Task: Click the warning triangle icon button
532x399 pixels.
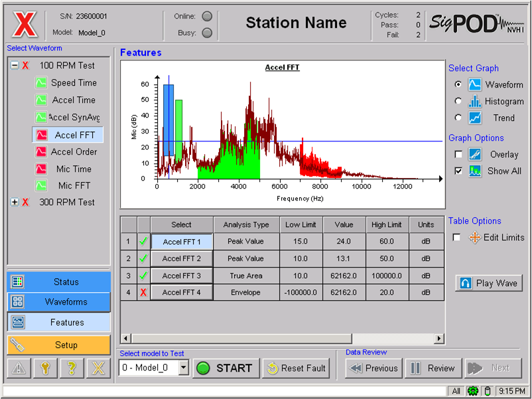Action: [19, 368]
